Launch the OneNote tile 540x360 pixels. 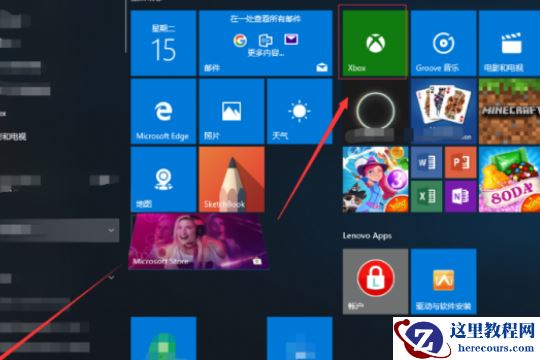(460, 196)
